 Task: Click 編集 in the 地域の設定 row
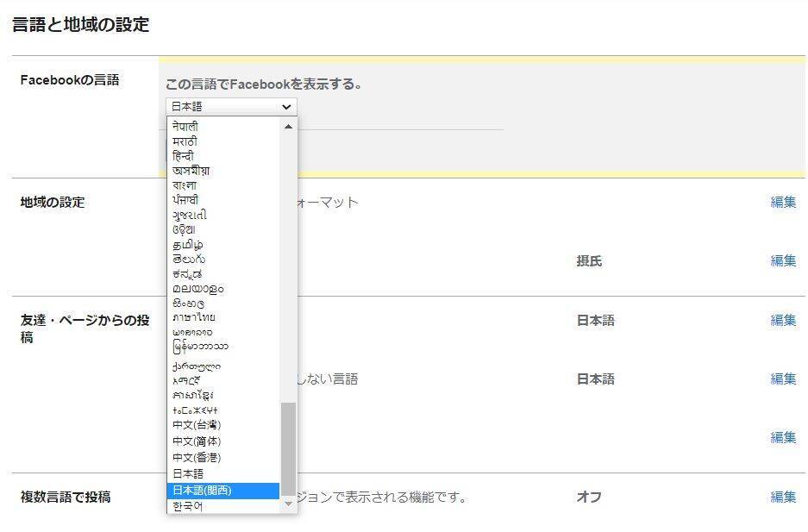point(783,203)
